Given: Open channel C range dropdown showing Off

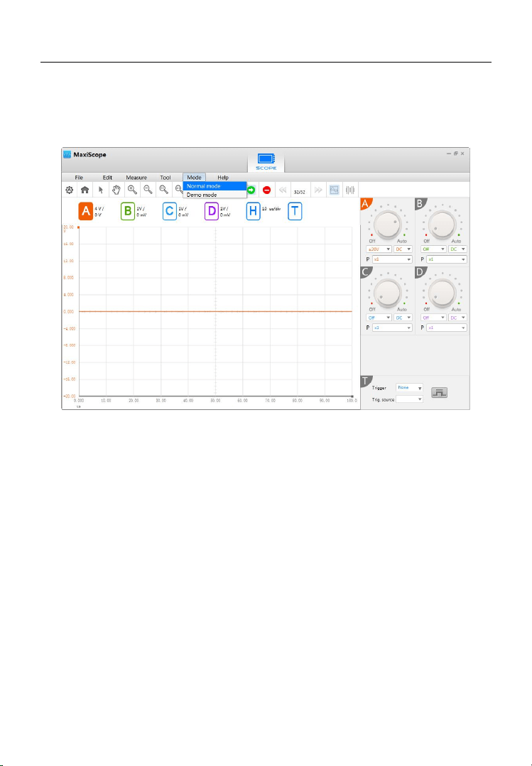Looking at the screenshot, I should (379, 318).
